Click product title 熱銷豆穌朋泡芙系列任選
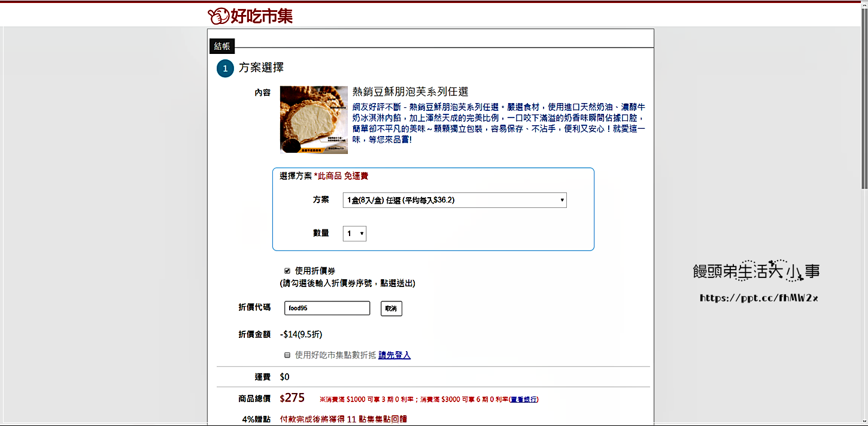This screenshot has width=868, height=426. click(410, 92)
